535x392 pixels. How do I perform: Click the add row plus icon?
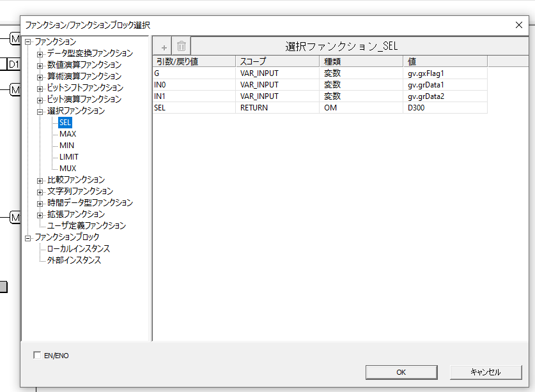point(164,47)
